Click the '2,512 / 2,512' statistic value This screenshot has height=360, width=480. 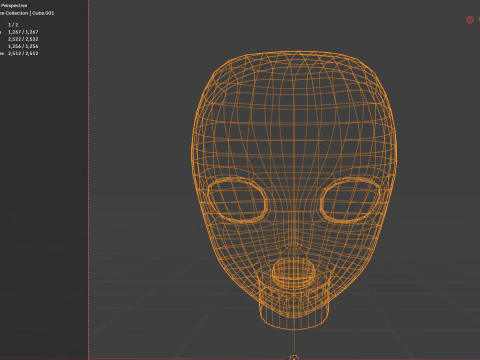click(x=23, y=53)
